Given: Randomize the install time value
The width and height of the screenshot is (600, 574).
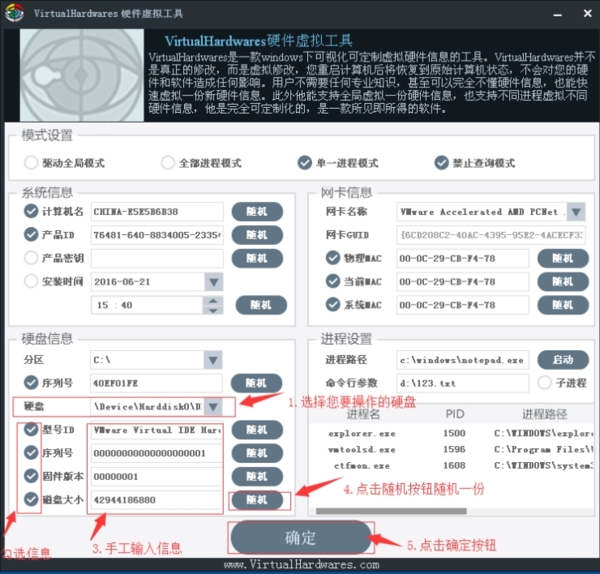Looking at the screenshot, I should point(261,305).
